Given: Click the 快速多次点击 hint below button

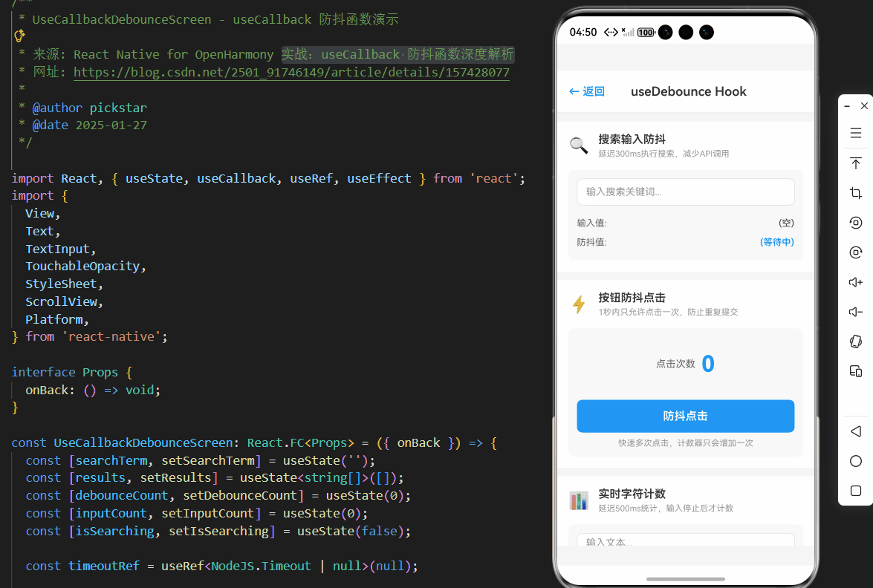Looking at the screenshot, I should [x=685, y=442].
